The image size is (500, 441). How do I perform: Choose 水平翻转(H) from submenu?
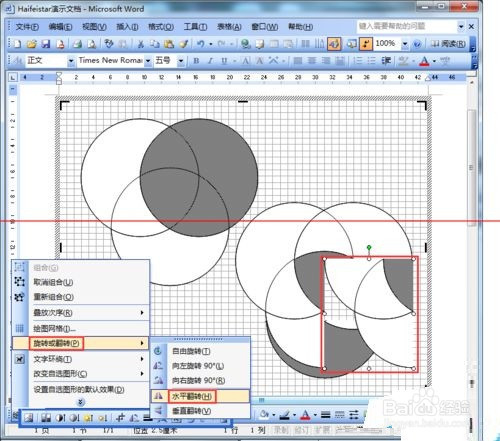[200, 396]
